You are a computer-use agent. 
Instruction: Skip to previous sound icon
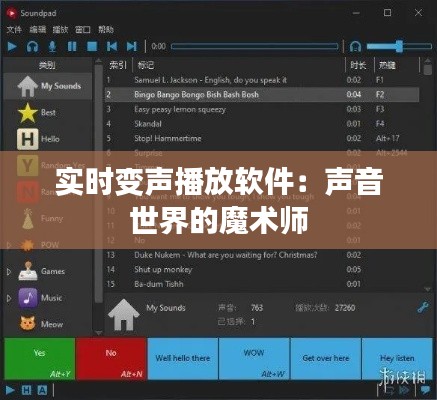112,46
